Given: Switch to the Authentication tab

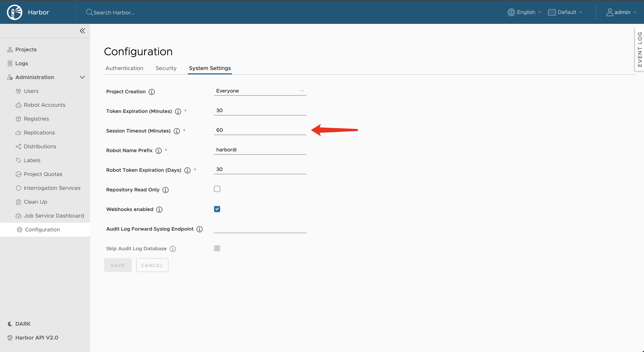Looking at the screenshot, I should click(x=124, y=68).
